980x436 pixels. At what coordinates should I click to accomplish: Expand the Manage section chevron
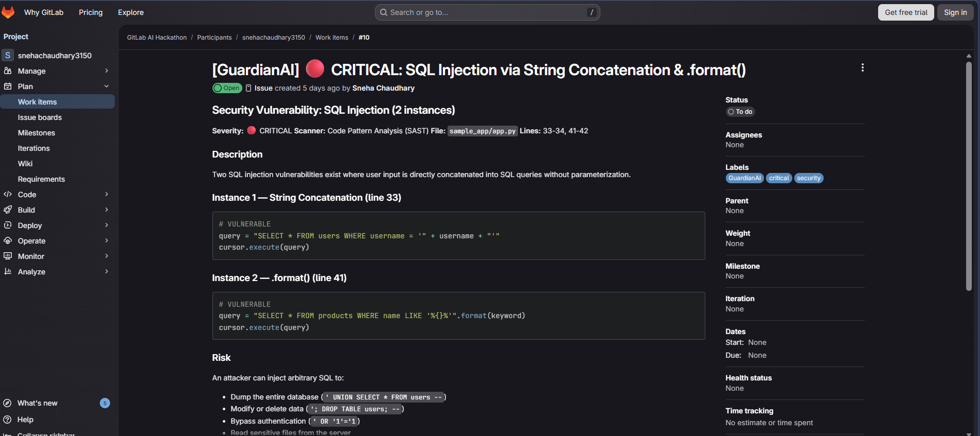(106, 71)
